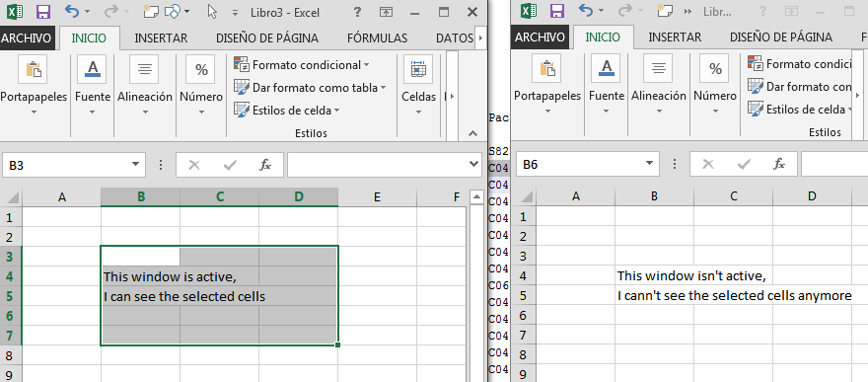Image resolution: width=868 pixels, height=382 pixels.
Task: Open ARCHIVO tab in left window
Action: click(27, 38)
